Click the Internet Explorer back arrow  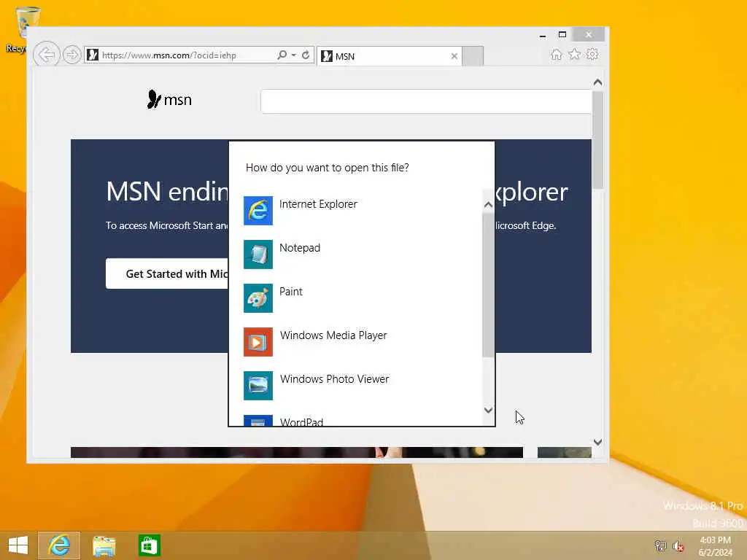(x=47, y=55)
